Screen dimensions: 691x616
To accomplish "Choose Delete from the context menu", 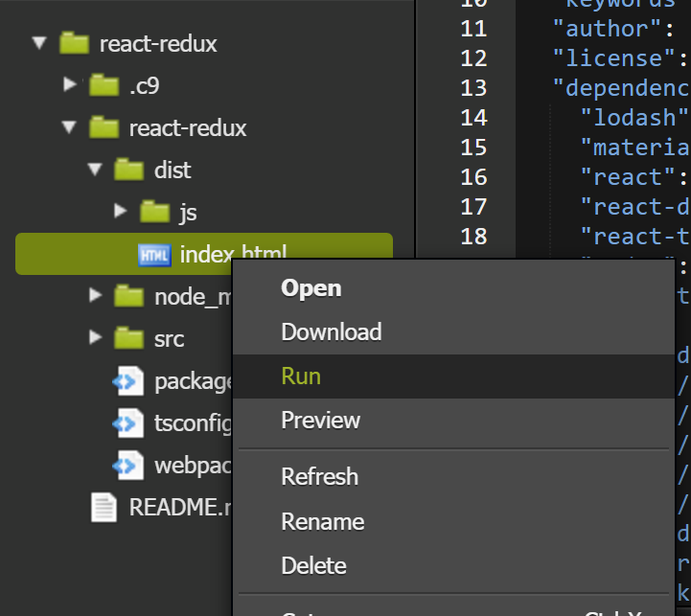I will coord(453,566).
